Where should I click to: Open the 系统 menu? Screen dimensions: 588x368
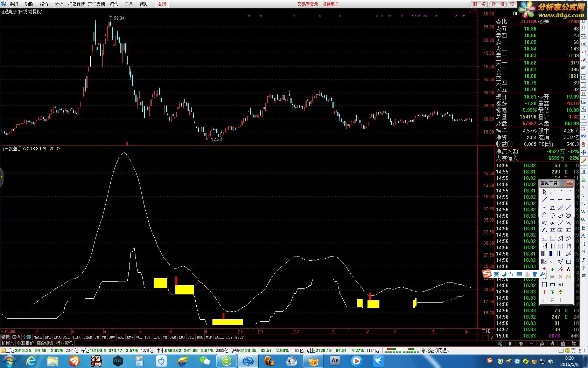(x=14, y=4)
